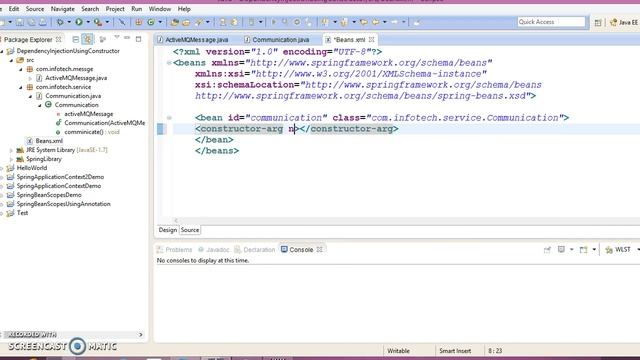Click Open Console icon in Console toolbar
This screenshot has height=360, width=640.
583,249
